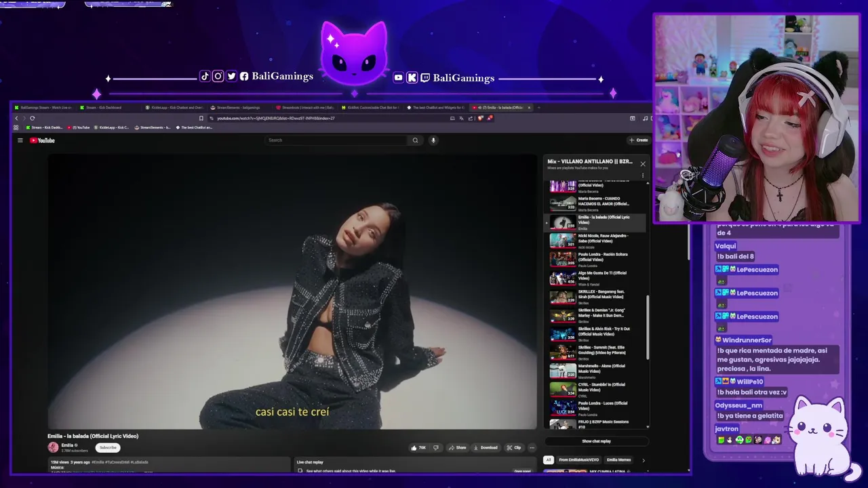Pause the video by clicking the player

click(292, 291)
